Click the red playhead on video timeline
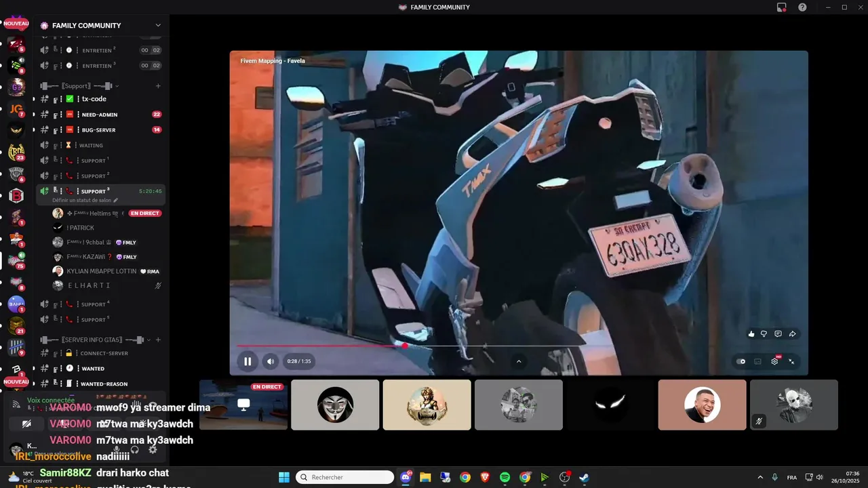Image resolution: width=868 pixels, height=488 pixels. click(x=405, y=346)
